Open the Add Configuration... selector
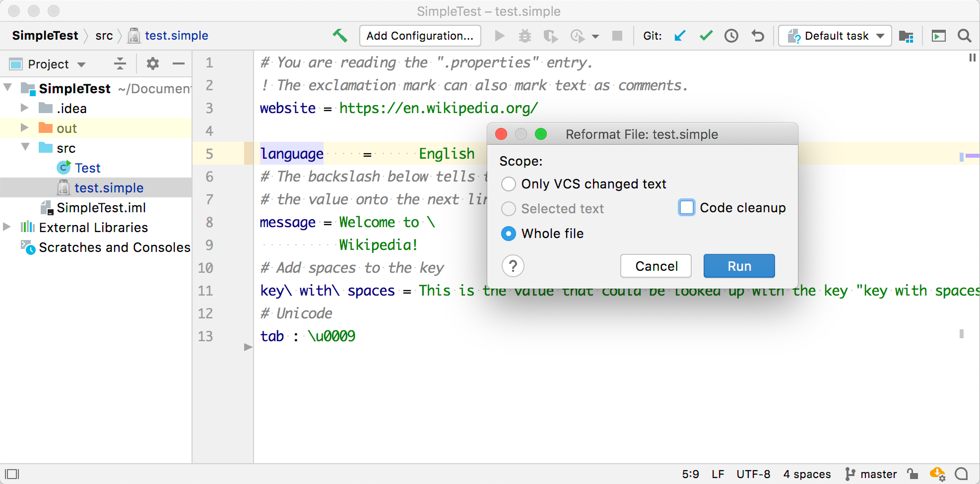 420,36
